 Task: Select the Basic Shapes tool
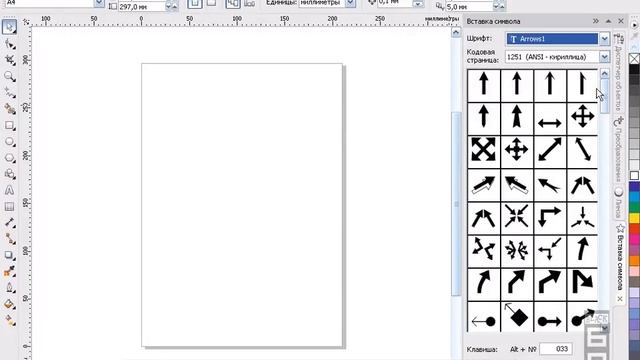tap(9, 174)
